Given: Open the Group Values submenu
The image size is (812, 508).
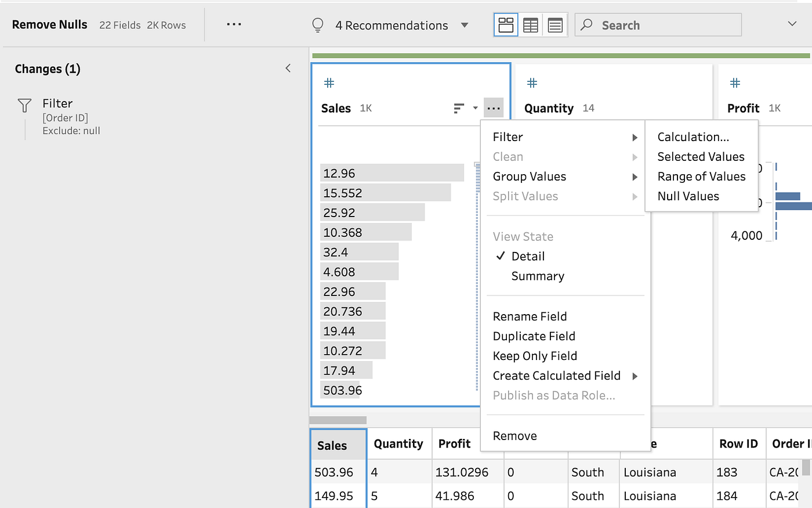Looking at the screenshot, I should point(530,176).
